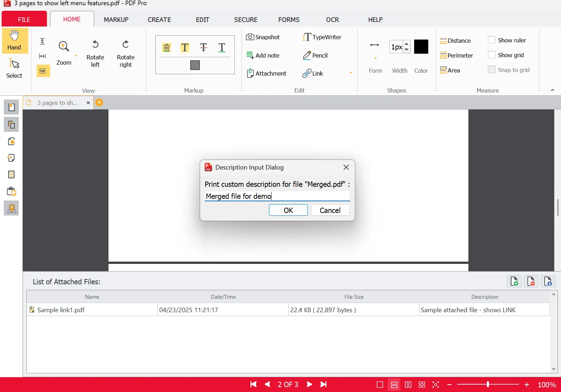Pick the Pencil drawing tool
The height and width of the screenshot is (392, 561).
[315, 55]
